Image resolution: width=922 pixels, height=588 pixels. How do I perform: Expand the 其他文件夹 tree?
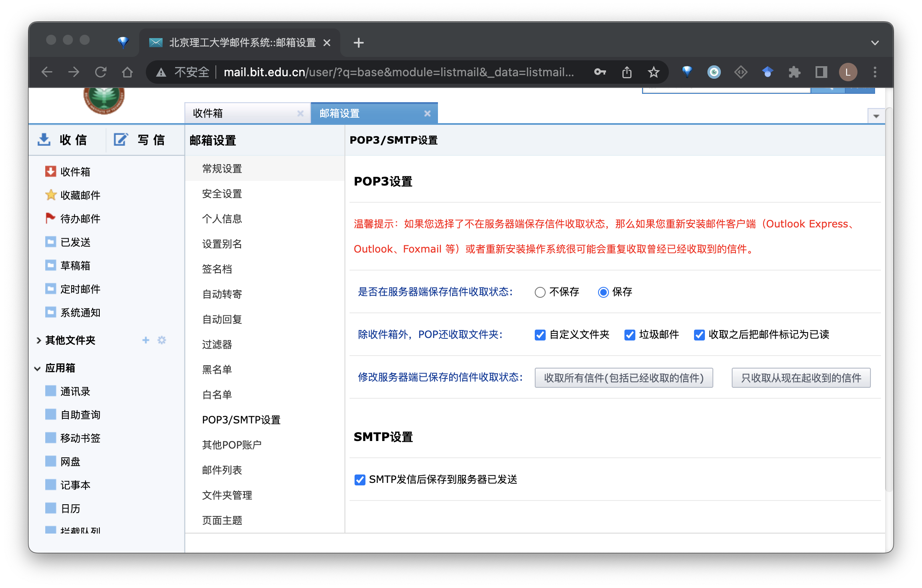[x=39, y=340]
